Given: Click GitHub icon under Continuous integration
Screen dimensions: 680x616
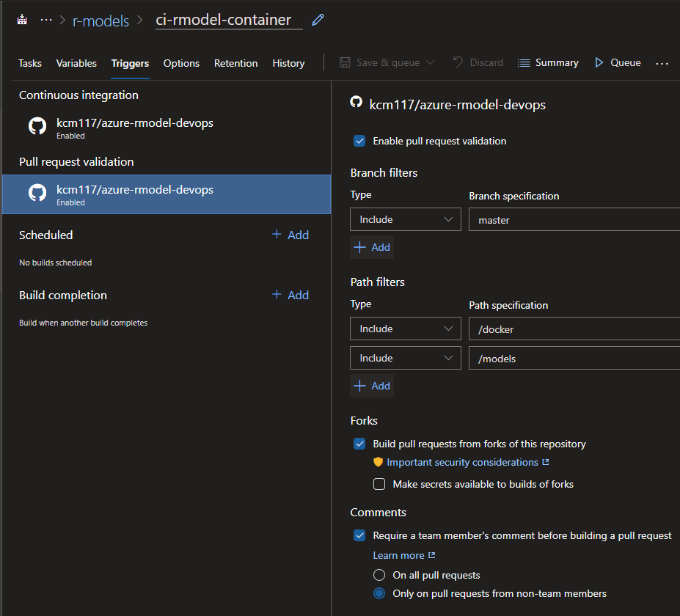Looking at the screenshot, I should (x=37, y=126).
